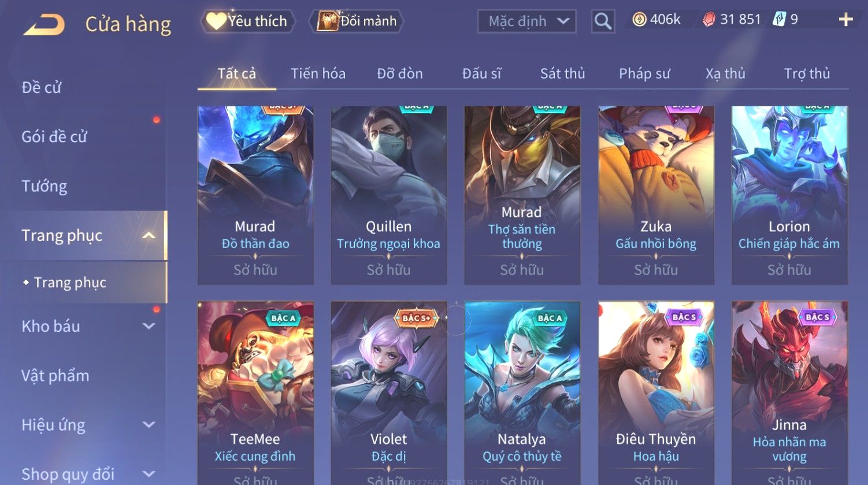Collapse the Trang phục sidebar section
The height and width of the screenshot is (485, 868).
pos(149,235)
